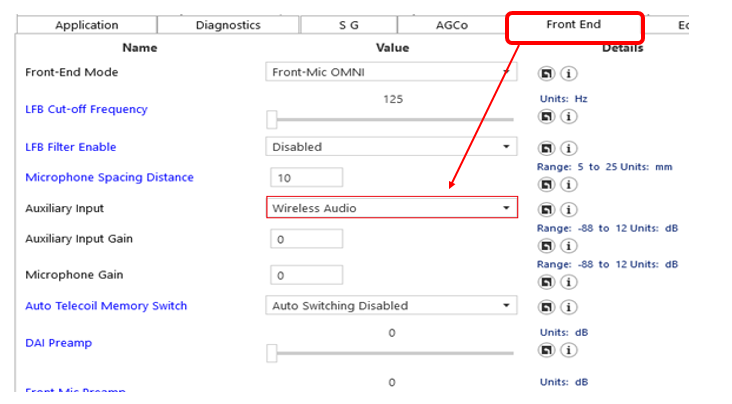Click the reset icon for Auxiliary Input Gain

click(x=547, y=245)
